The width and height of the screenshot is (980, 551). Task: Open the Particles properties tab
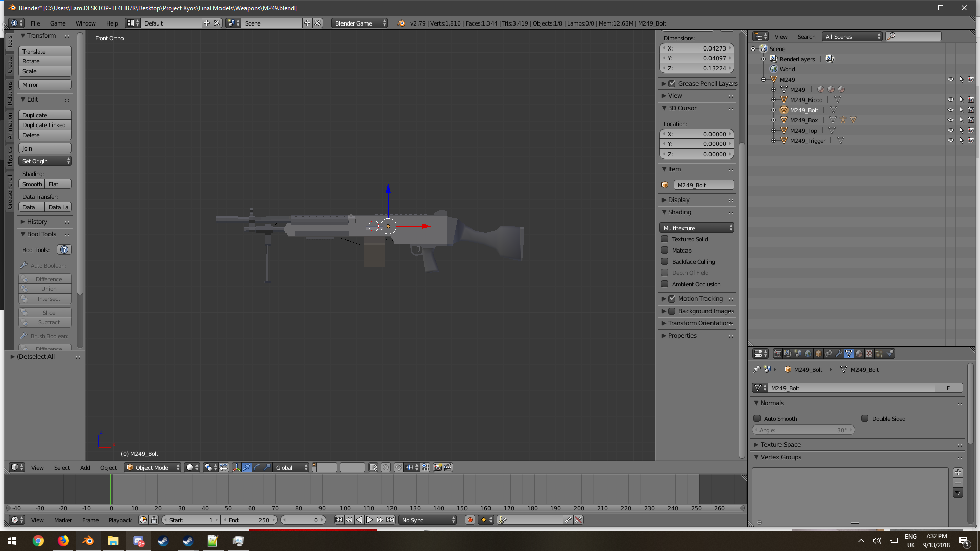pos(879,354)
